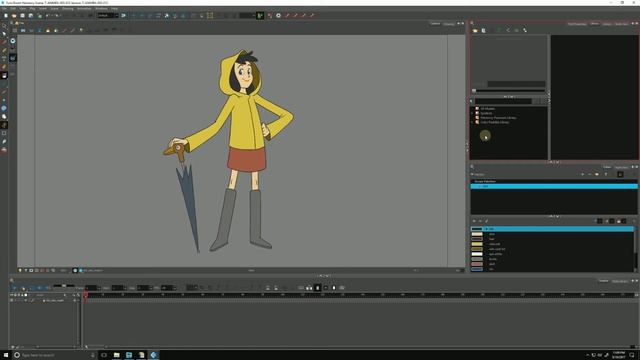Expand the Symbols library folder
Image resolution: width=640 pixels, height=360 pixels.
[x=472, y=113]
